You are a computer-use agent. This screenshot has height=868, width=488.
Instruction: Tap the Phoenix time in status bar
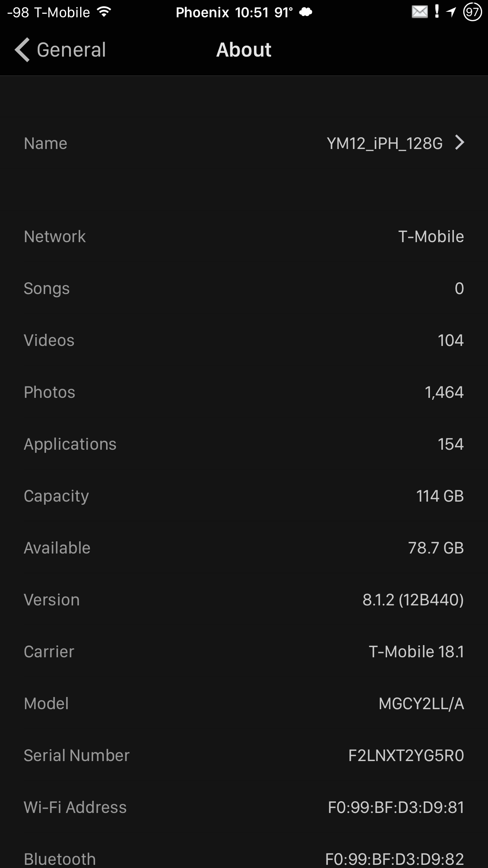(234, 13)
